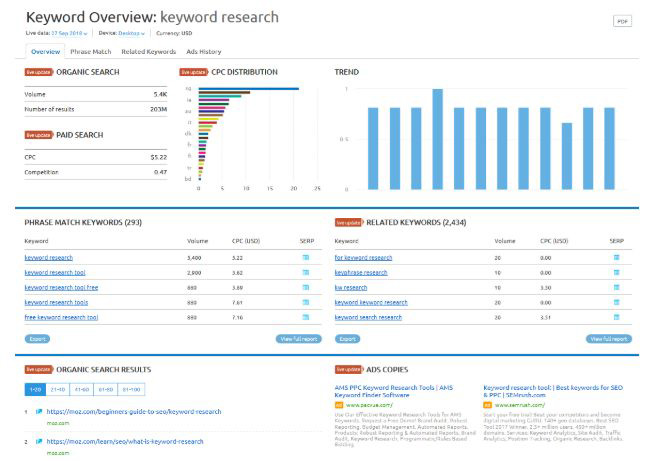Open the Device Desktop dropdown
The height and width of the screenshot is (461, 653).
pos(132,33)
